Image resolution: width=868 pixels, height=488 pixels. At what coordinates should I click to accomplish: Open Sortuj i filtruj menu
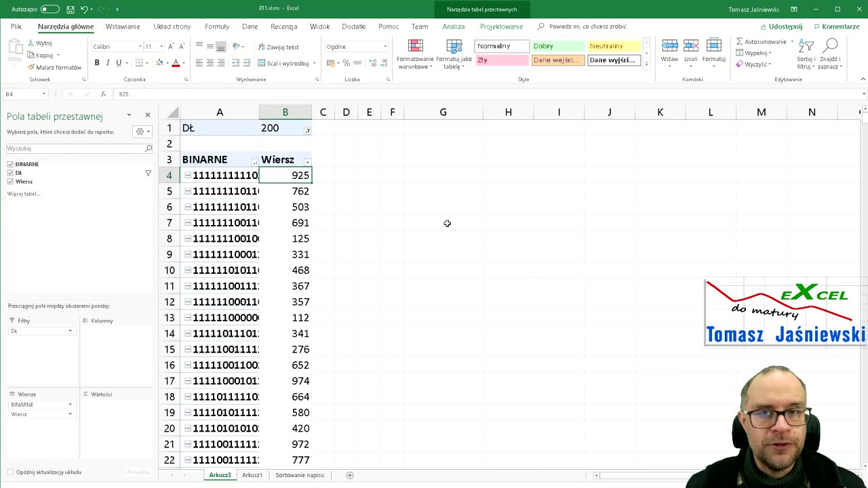click(806, 54)
